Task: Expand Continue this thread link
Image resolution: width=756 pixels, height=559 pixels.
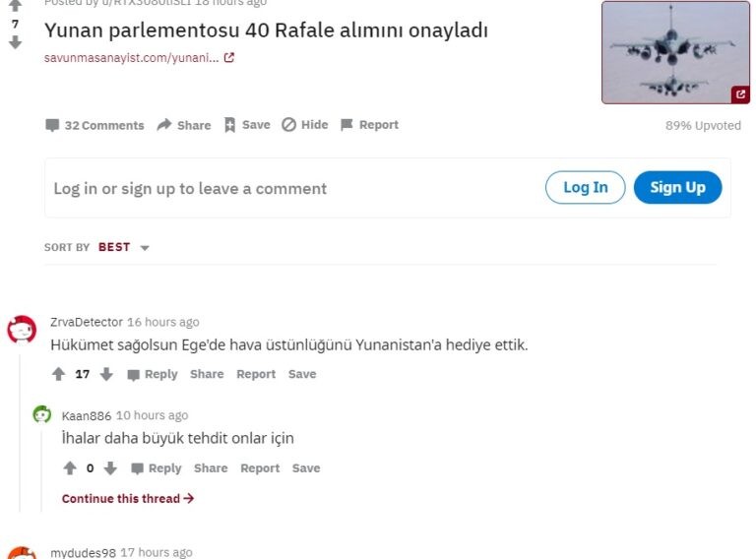Action: pyautogui.click(x=128, y=499)
